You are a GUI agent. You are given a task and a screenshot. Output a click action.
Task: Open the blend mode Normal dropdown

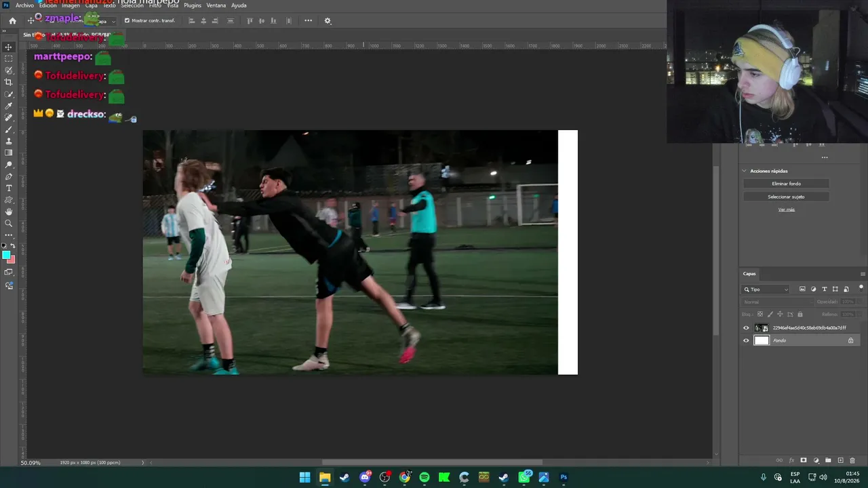pos(776,302)
